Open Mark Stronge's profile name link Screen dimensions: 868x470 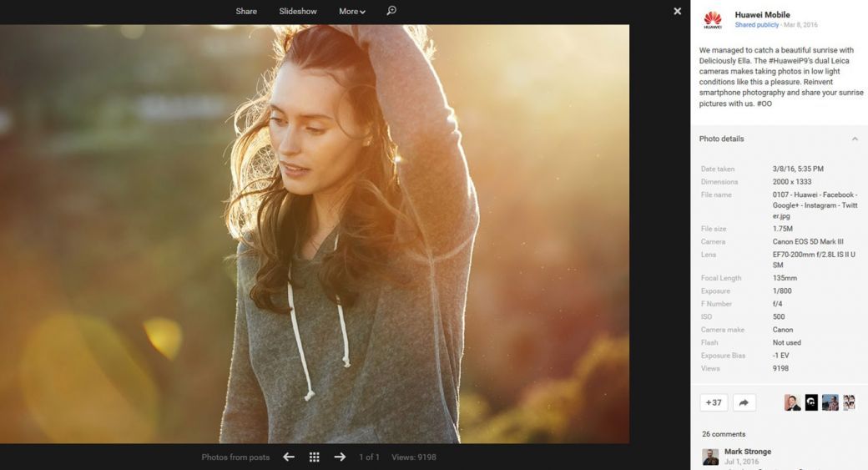click(747, 452)
